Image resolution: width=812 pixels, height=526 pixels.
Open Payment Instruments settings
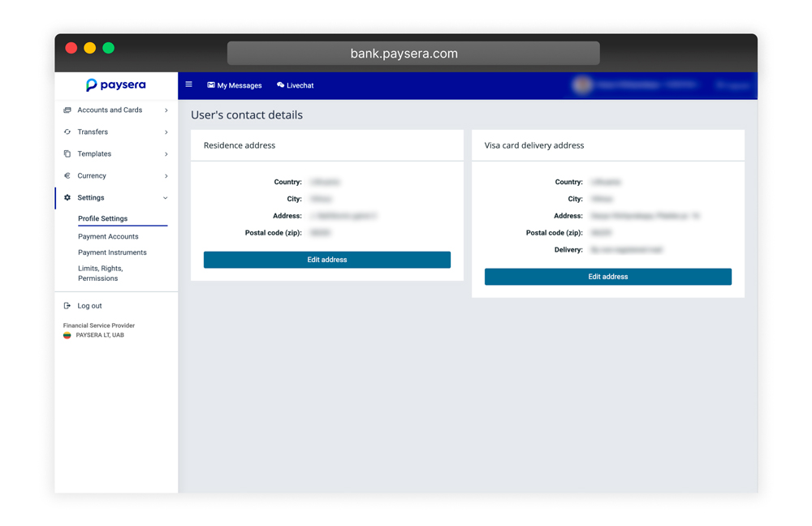pos(112,252)
